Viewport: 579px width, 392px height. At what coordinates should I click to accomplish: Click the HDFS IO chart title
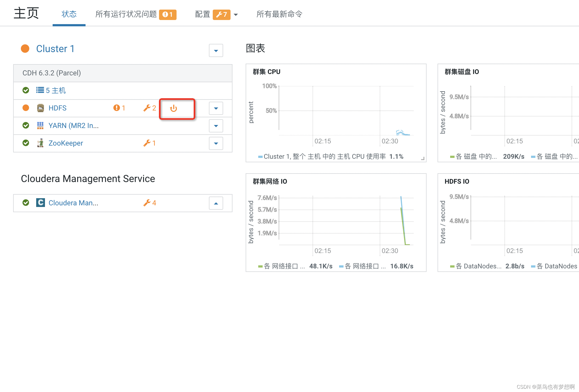pos(457,181)
